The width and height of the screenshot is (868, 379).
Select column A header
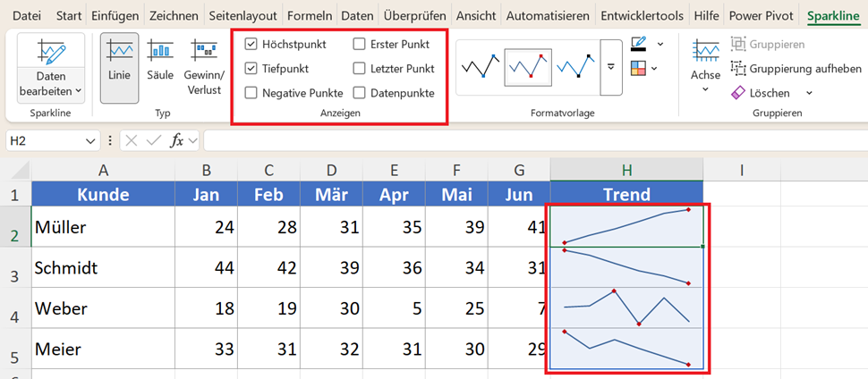pyautogui.click(x=103, y=172)
